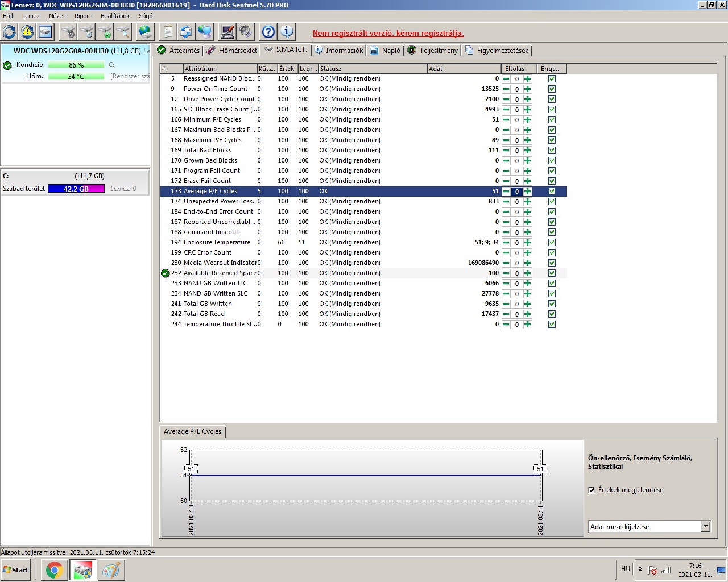This screenshot has height=582, width=728.
Task: Toggle the checkbox for Reassigned NAND Block row
Action: coord(552,79)
